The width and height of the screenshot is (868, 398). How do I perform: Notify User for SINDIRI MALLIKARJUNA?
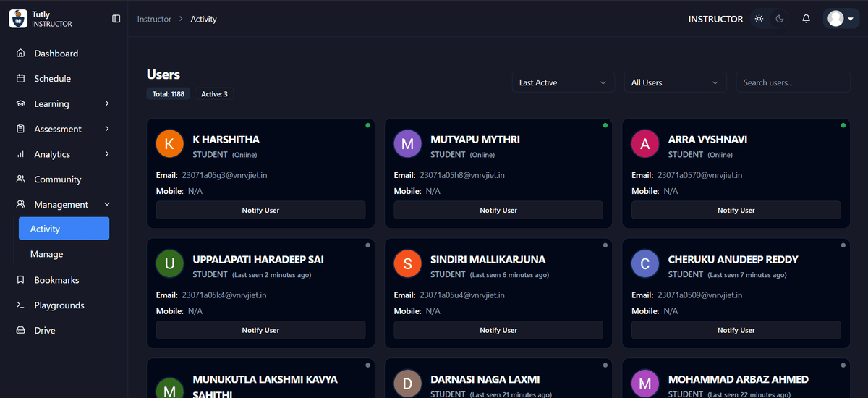pos(498,330)
